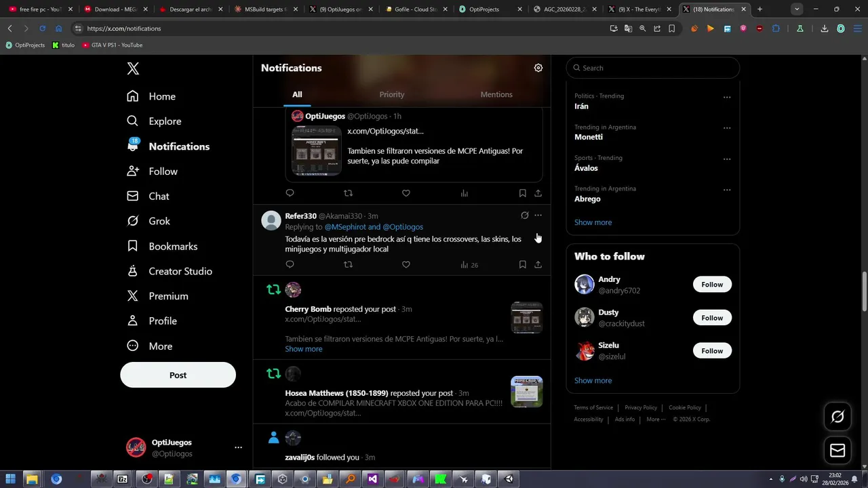Open the Terms of Service link
Viewport: 868px width, 488px height.
[593, 407]
